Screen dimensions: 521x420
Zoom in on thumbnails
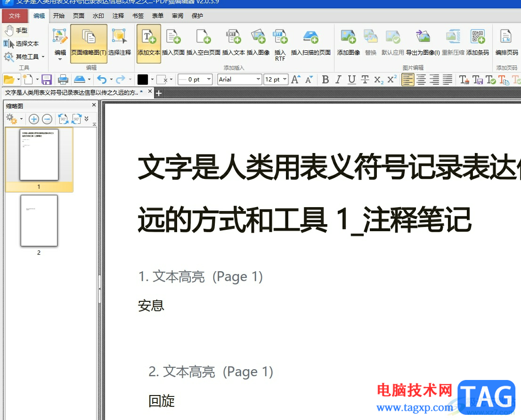click(x=33, y=119)
